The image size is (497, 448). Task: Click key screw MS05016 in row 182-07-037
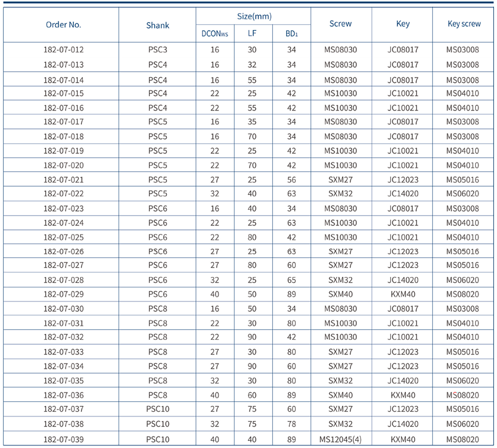(x=463, y=409)
